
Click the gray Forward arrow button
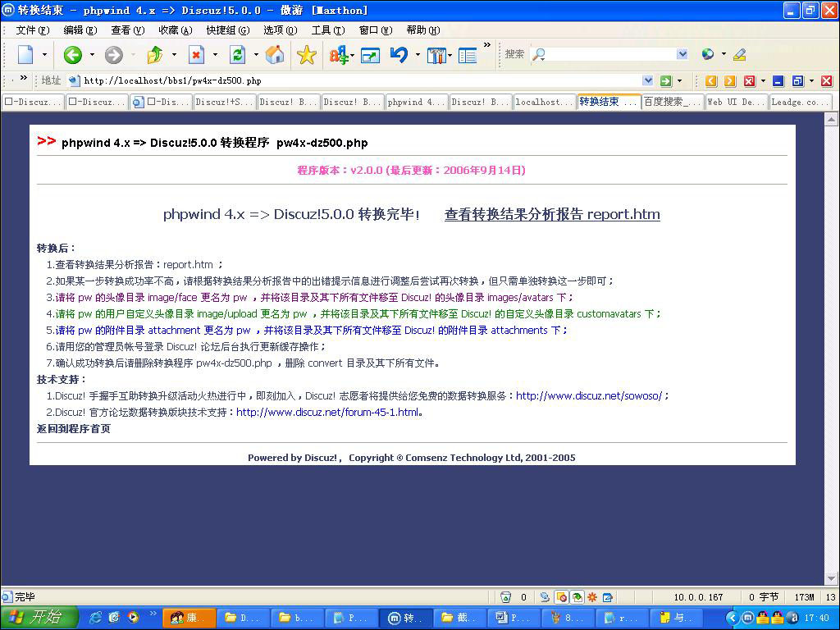pos(113,55)
